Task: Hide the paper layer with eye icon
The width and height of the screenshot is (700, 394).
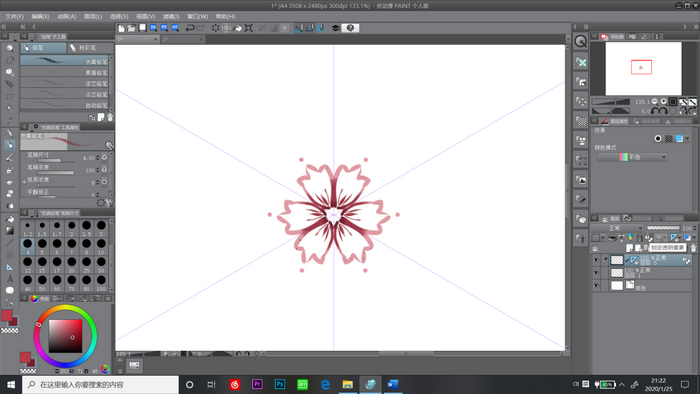Action: tap(596, 285)
